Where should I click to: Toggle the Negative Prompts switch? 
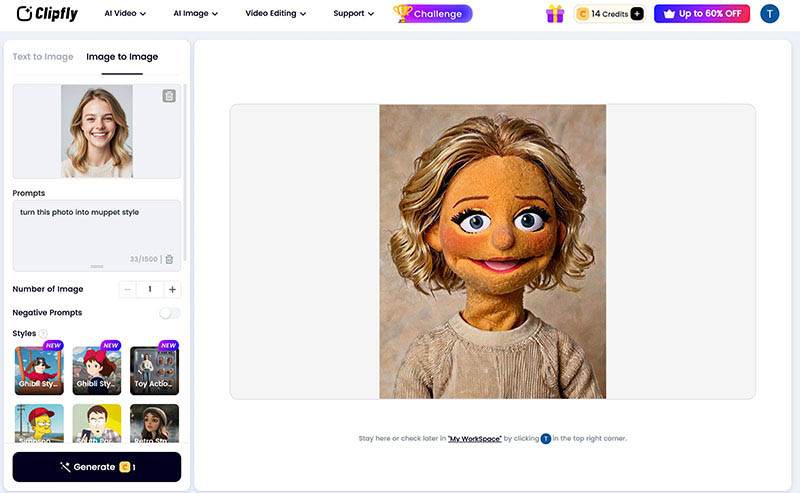[169, 313]
